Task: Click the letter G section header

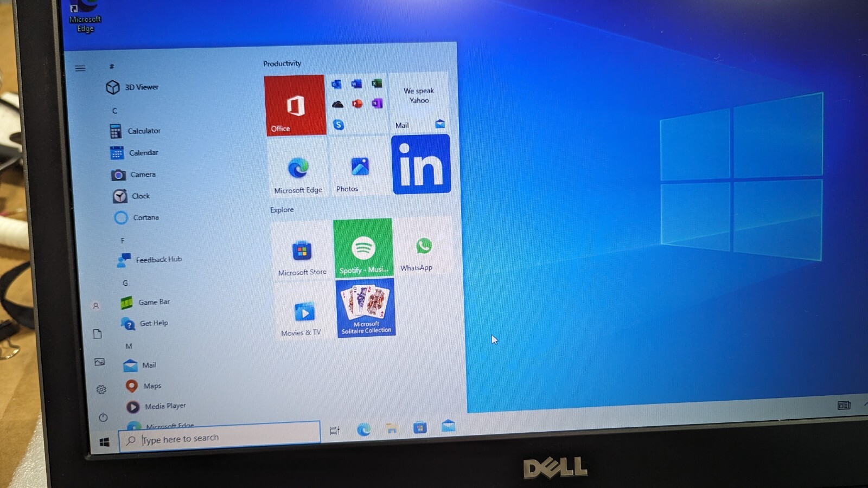Action: [125, 283]
